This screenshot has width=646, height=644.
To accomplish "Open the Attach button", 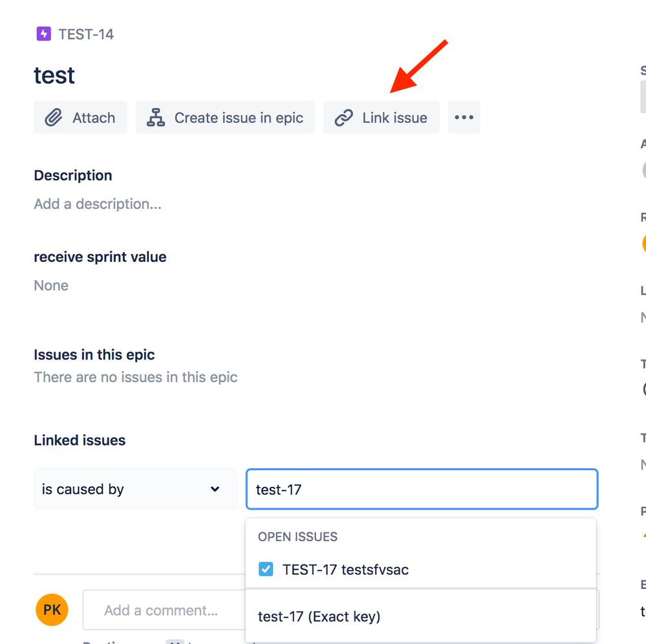I will 80,117.
